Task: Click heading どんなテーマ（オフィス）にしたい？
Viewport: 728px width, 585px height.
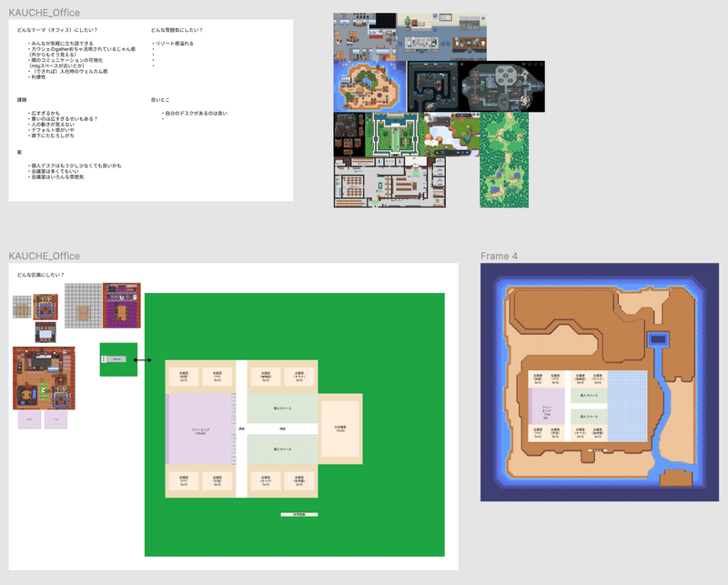Action: 57,30
